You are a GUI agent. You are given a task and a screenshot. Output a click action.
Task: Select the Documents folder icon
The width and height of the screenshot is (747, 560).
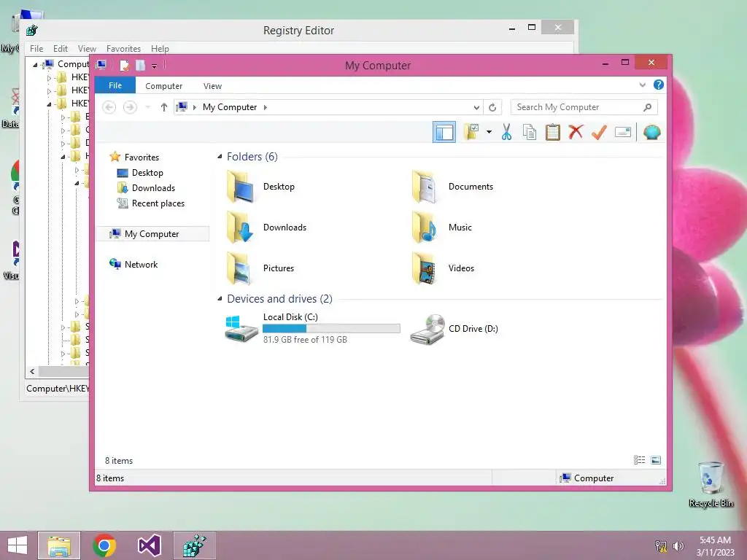pos(424,187)
